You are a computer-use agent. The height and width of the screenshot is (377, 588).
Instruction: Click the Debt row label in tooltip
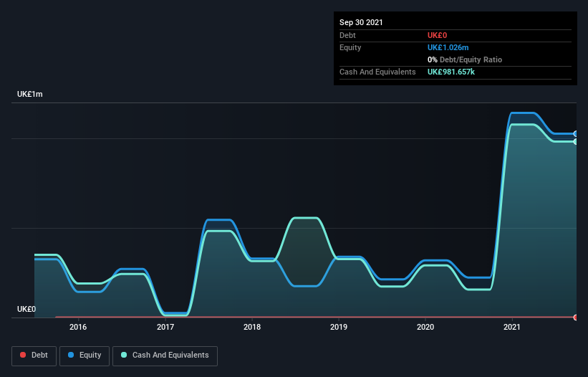point(347,35)
